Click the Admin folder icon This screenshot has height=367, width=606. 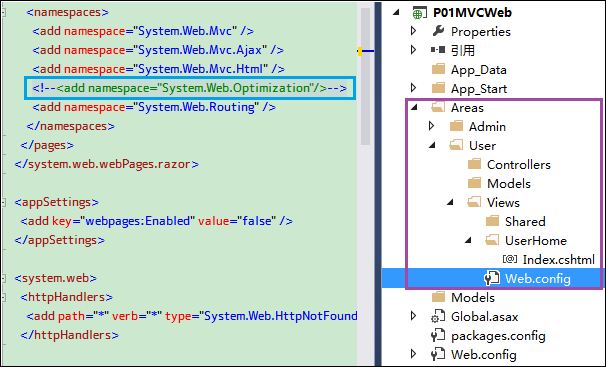[456, 126]
